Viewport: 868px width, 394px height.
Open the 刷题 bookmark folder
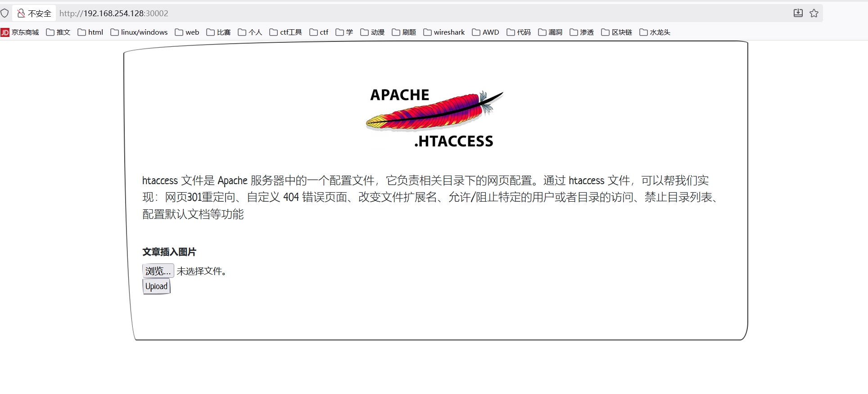point(404,32)
